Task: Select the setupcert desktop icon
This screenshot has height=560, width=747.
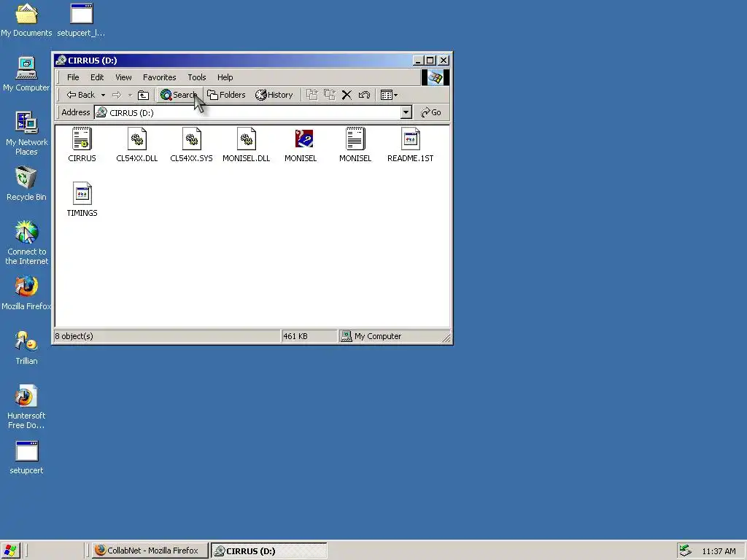Action: (26, 458)
